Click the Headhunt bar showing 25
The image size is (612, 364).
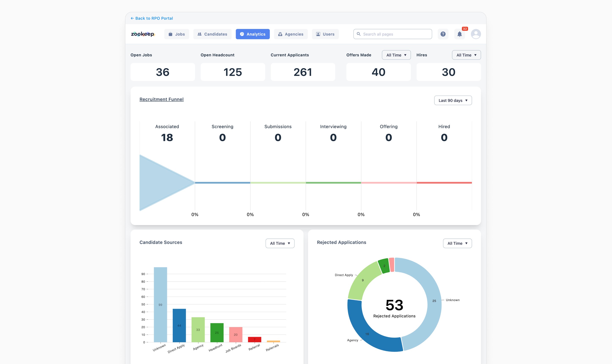click(x=217, y=333)
